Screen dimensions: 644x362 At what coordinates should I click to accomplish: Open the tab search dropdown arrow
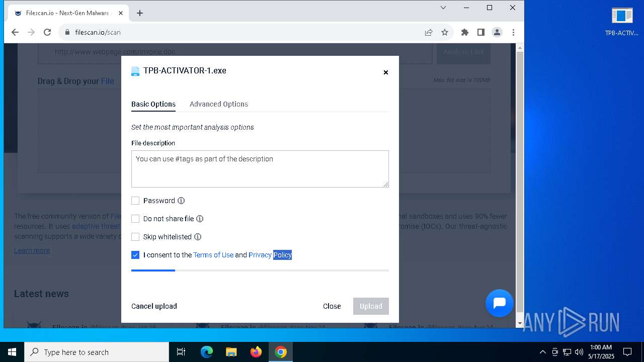click(x=443, y=8)
